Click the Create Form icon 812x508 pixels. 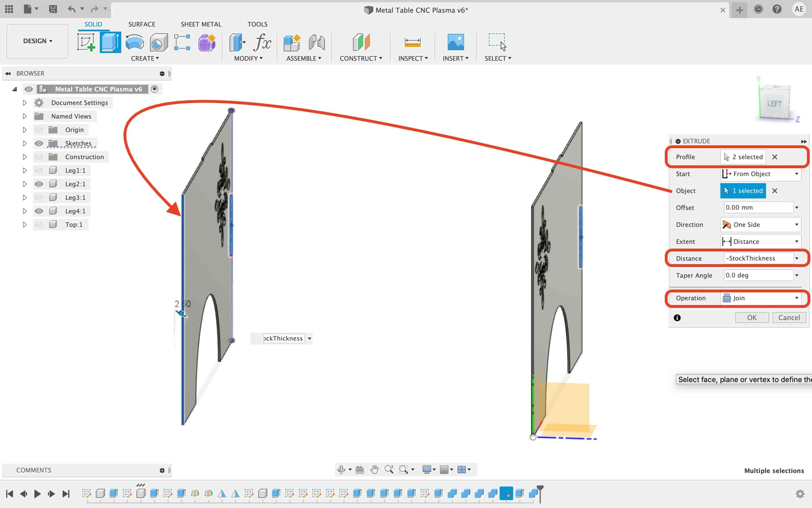[x=207, y=42]
